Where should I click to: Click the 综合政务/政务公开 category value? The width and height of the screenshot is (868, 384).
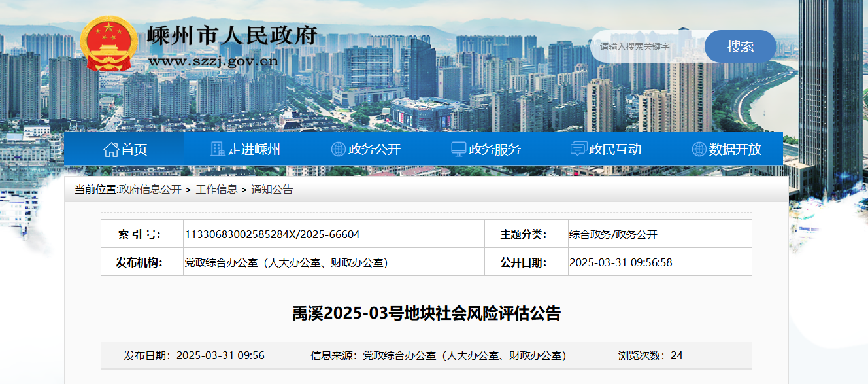click(x=613, y=234)
